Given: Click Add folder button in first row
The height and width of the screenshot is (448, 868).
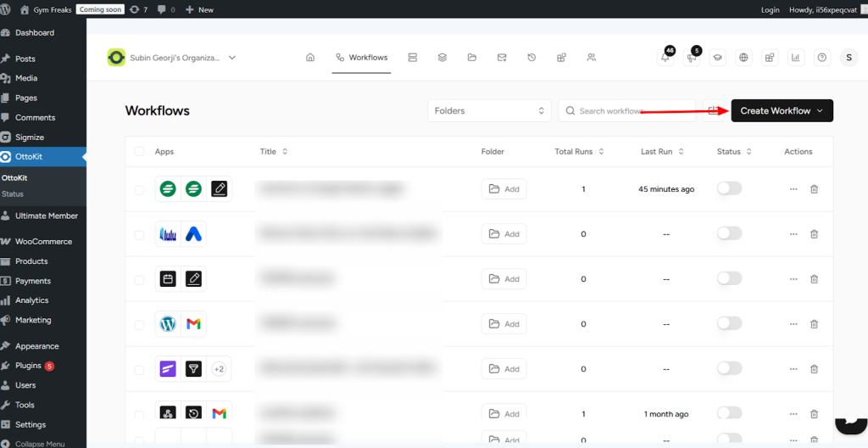Looking at the screenshot, I should [504, 189].
